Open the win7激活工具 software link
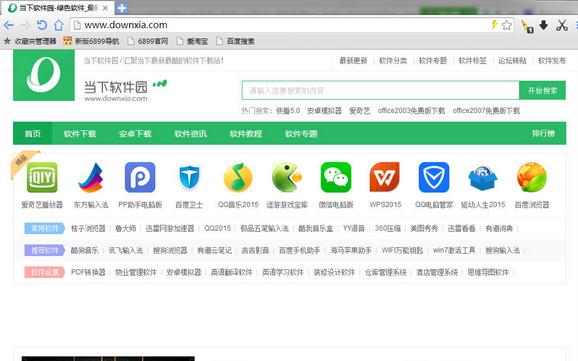Screen dimensions: 578x361 (454, 250)
